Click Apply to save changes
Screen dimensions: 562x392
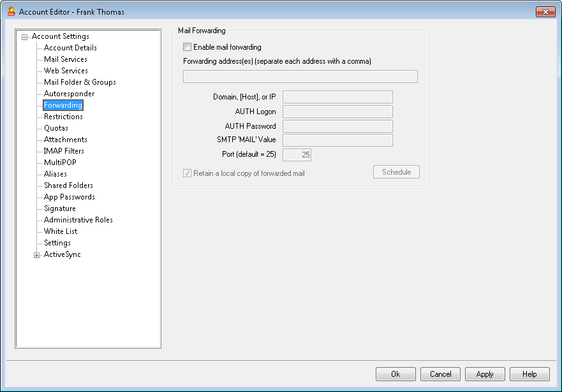pyautogui.click(x=485, y=374)
